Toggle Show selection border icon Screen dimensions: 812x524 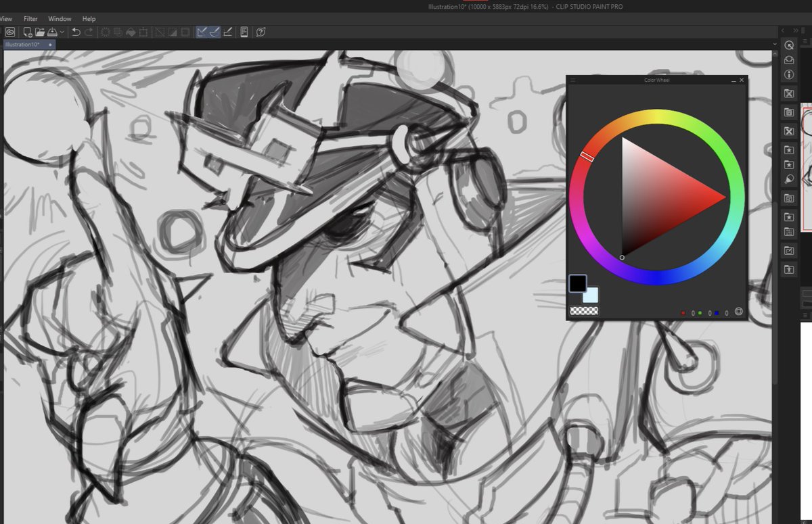[x=185, y=32]
